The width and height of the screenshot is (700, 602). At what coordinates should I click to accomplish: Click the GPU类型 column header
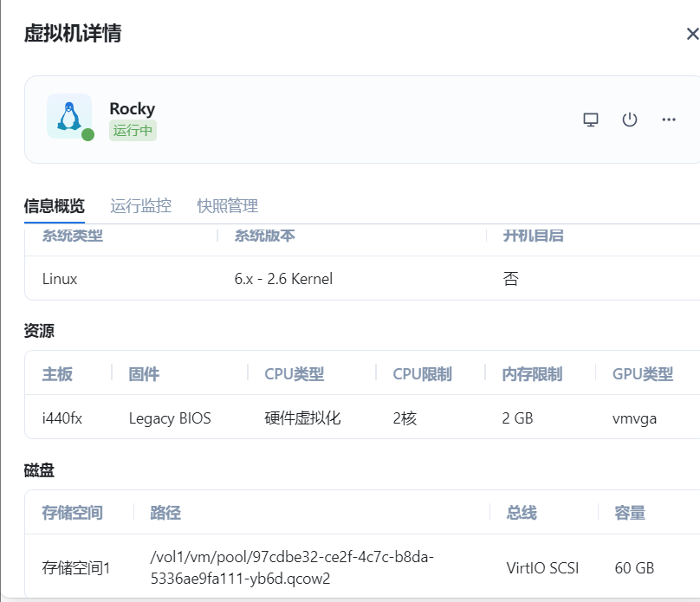coord(643,374)
